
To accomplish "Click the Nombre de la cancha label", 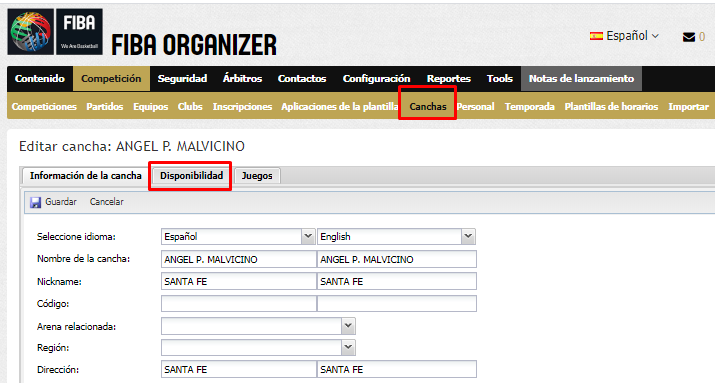I will pyautogui.click(x=83, y=259).
